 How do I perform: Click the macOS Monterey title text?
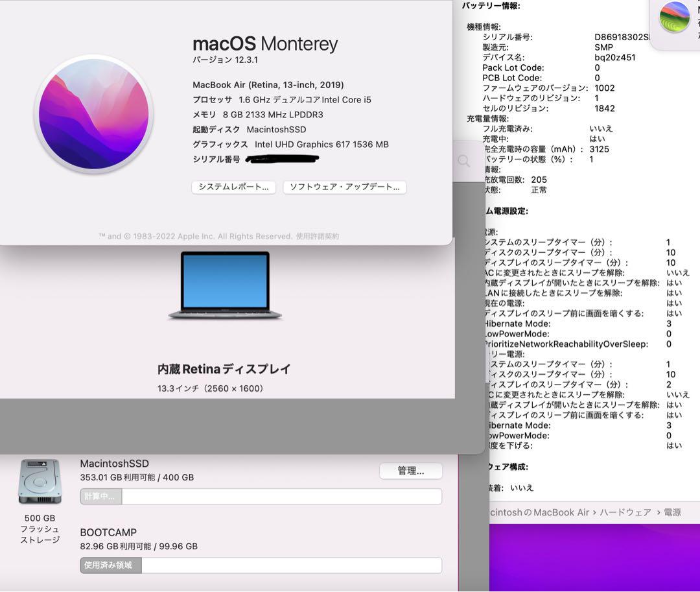265,43
